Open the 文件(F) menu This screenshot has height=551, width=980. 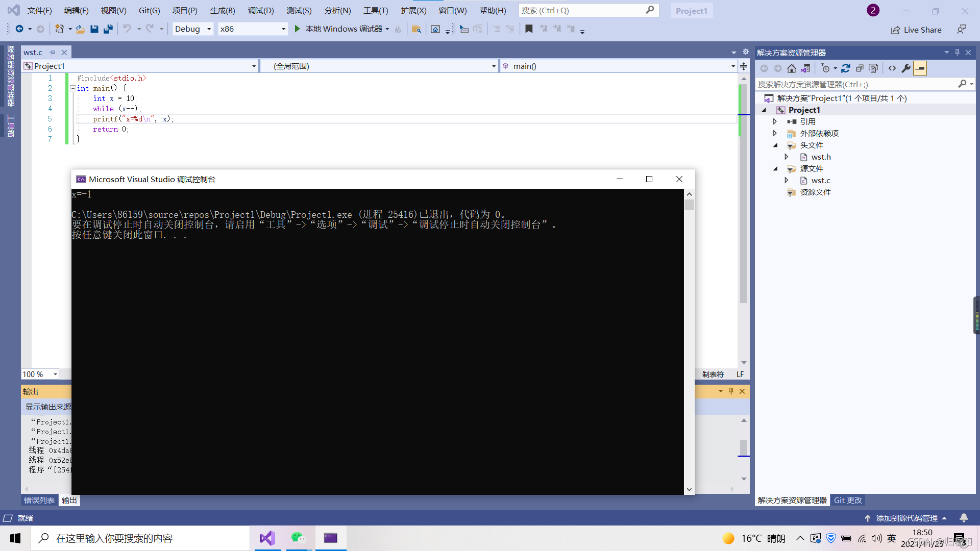tap(39, 10)
